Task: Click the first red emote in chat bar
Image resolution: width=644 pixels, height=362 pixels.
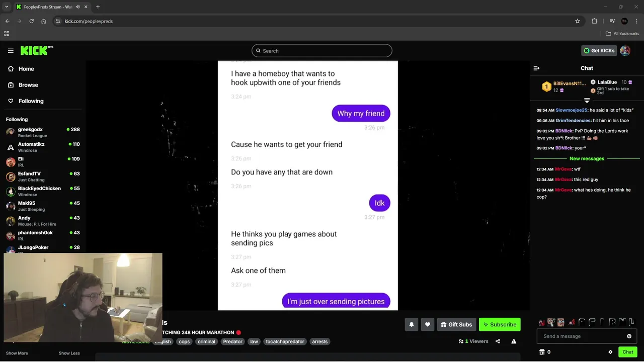Action: click(541, 322)
